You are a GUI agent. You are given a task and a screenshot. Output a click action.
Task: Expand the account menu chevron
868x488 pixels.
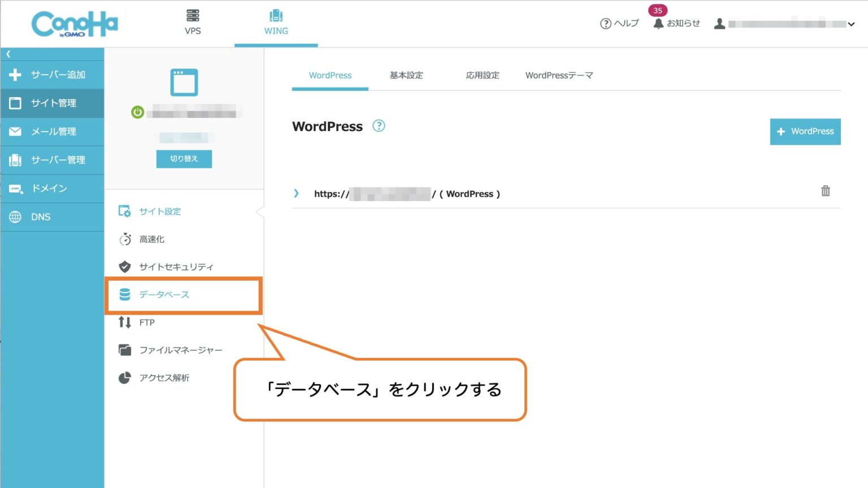coord(850,24)
